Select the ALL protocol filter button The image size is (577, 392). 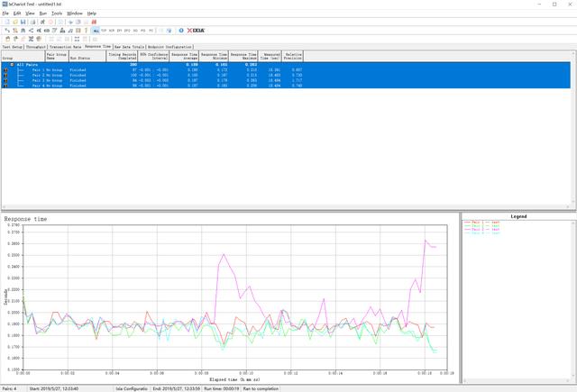[x=95, y=30]
